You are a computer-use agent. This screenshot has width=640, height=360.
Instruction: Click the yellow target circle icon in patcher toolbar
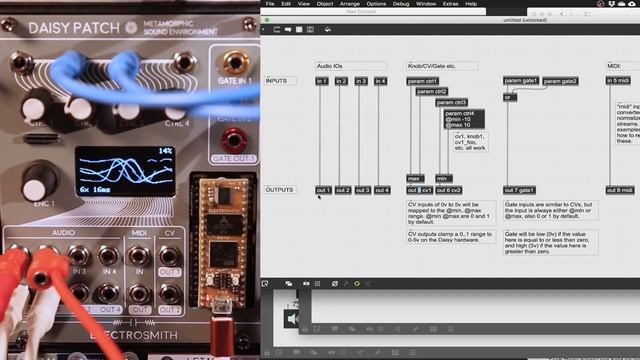click(x=357, y=283)
